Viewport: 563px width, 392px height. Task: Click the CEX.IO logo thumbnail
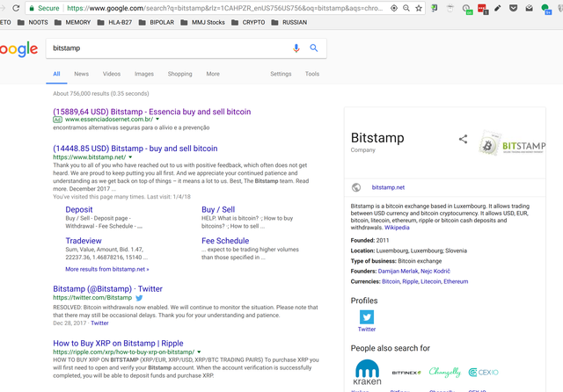coord(484,373)
